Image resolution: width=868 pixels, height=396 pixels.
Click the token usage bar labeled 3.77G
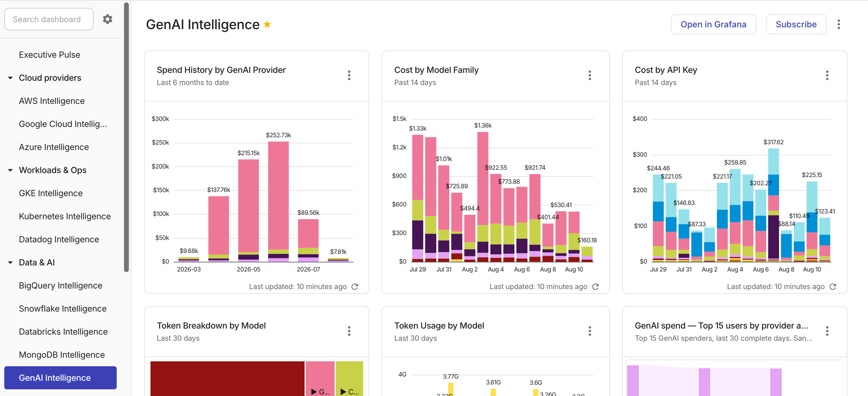click(450, 389)
